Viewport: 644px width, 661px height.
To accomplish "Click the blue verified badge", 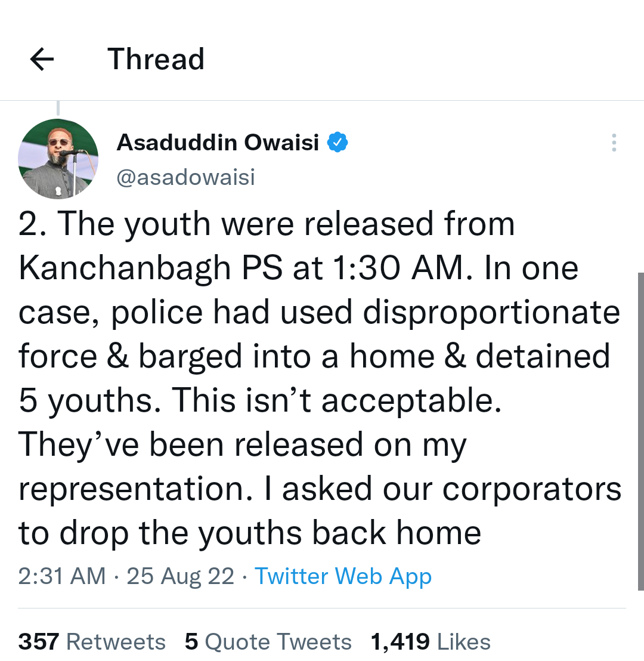I will (339, 143).
